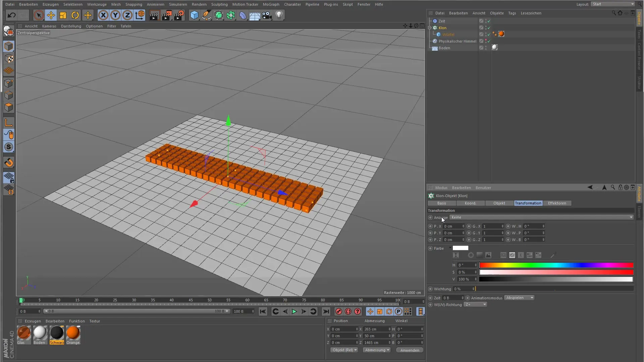
Task: Click the saturation S gradient slider
Action: click(x=556, y=272)
